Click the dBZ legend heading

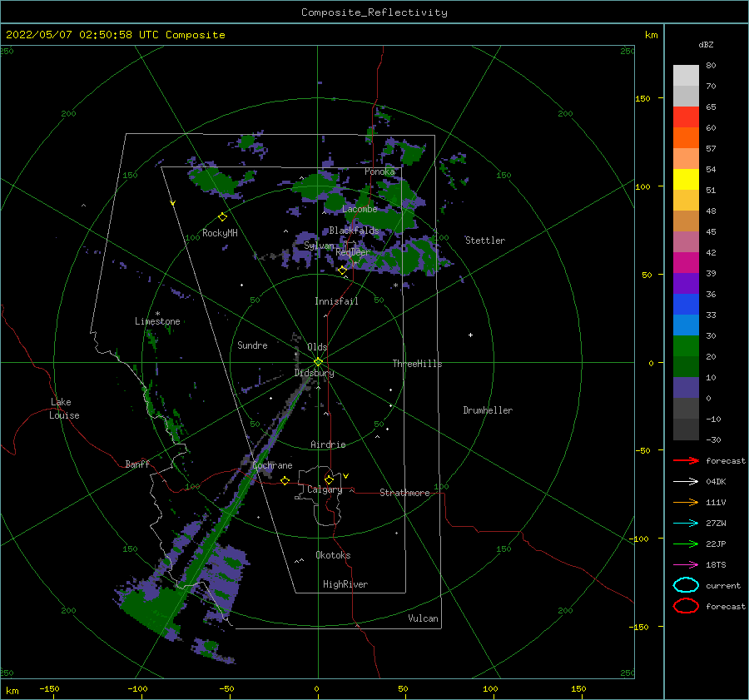[x=706, y=44]
